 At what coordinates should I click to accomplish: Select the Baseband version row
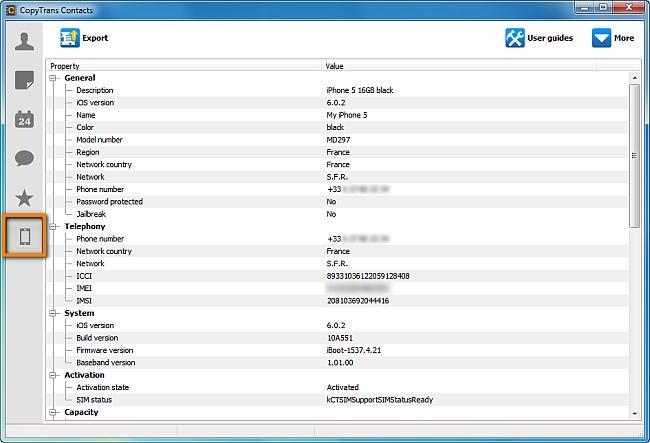pyautogui.click(x=338, y=363)
